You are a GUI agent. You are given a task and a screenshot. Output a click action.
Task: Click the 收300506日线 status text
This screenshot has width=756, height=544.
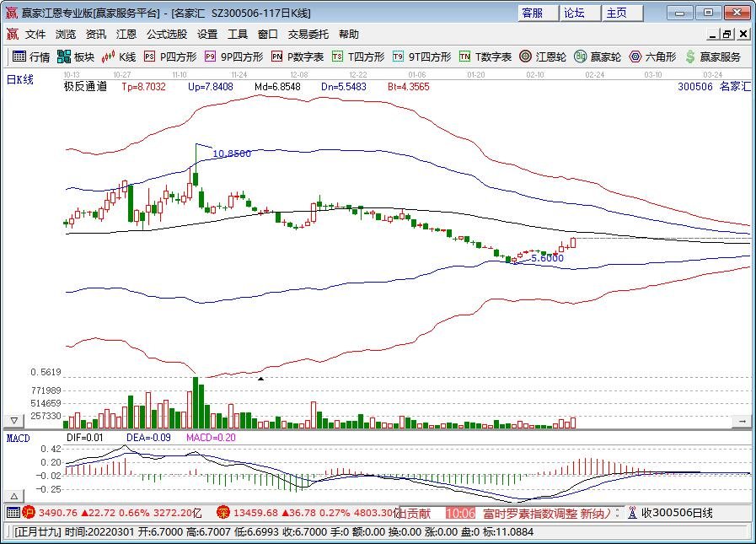(677, 513)
